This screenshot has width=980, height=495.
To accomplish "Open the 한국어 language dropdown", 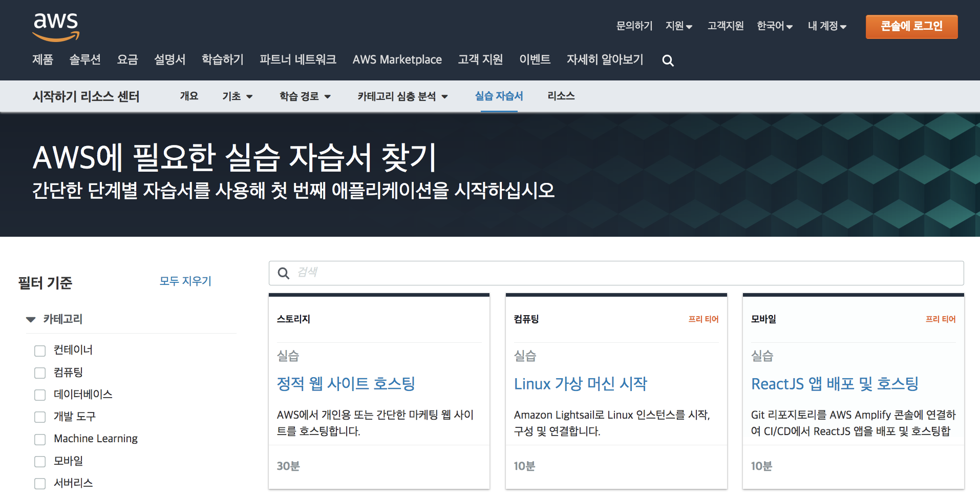I will click(775, 26).
